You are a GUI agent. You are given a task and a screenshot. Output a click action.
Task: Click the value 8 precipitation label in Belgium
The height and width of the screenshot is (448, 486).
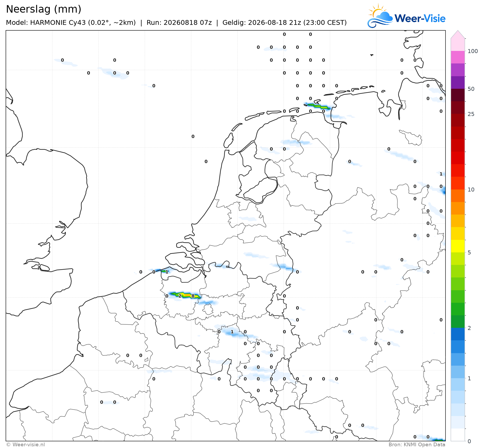(193, 296)
